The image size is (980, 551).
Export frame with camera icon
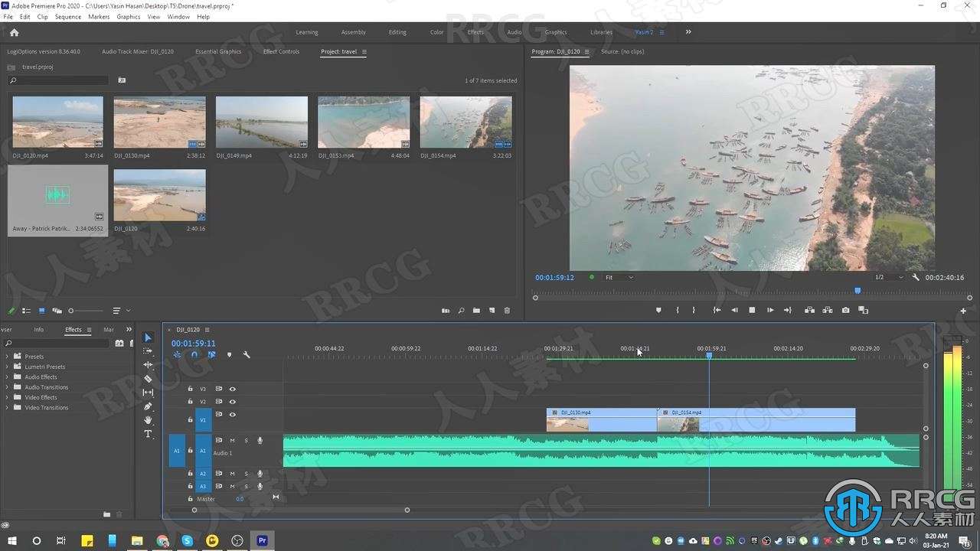845,310
